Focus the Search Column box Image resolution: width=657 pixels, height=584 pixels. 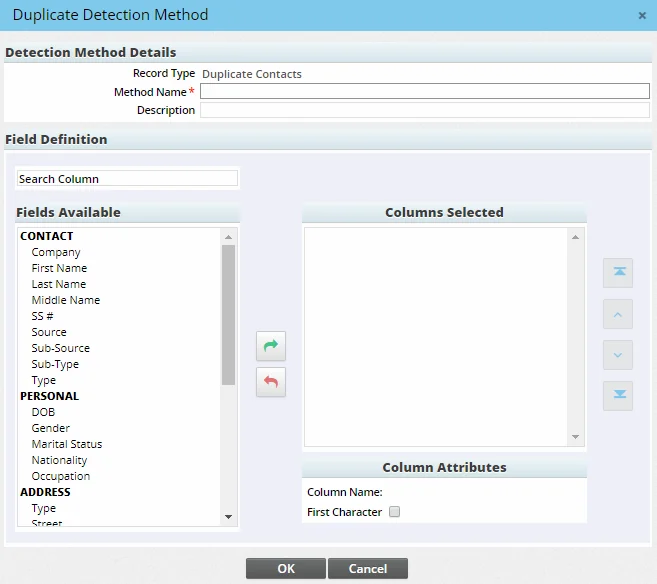[127, 178]
